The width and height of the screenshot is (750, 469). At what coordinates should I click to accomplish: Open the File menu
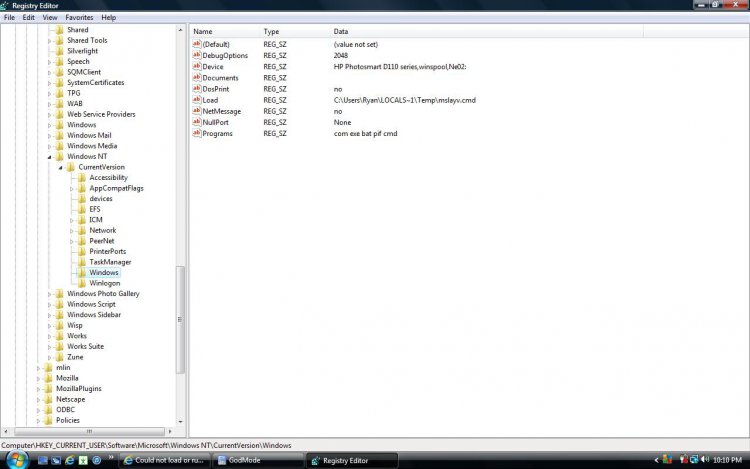(9, 17)
